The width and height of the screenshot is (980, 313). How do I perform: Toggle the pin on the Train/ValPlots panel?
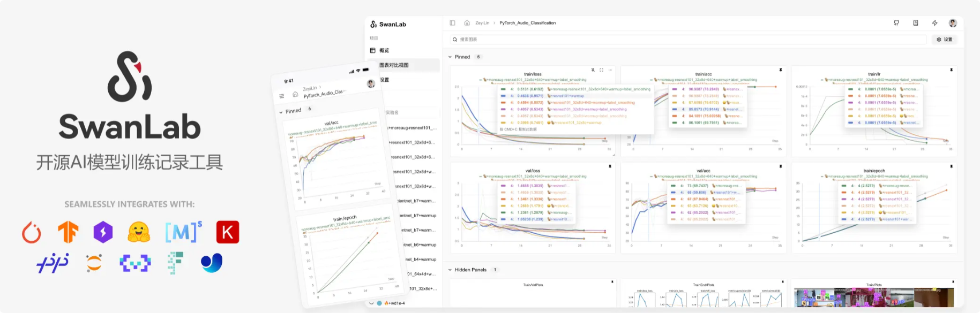[612, 281]
